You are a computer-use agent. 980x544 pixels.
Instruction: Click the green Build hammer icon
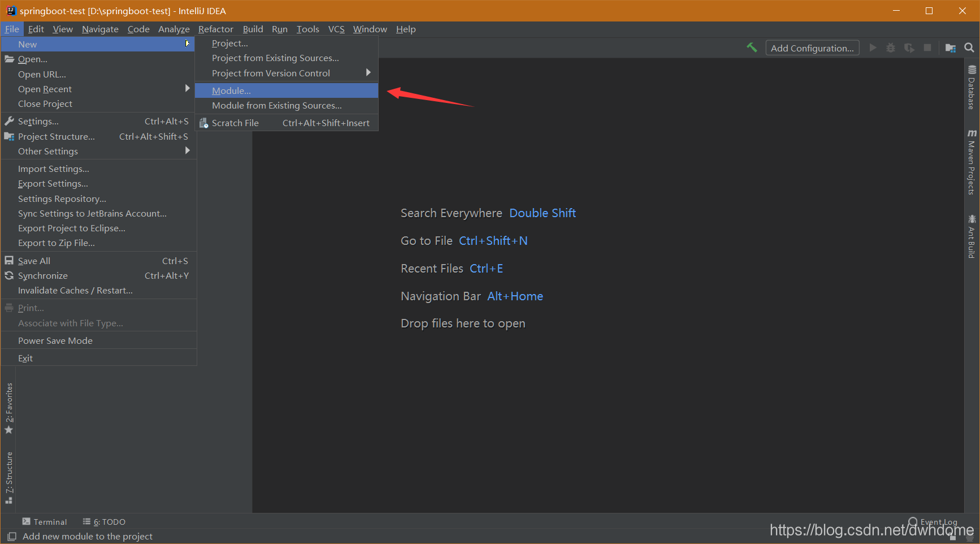point(752,48)
